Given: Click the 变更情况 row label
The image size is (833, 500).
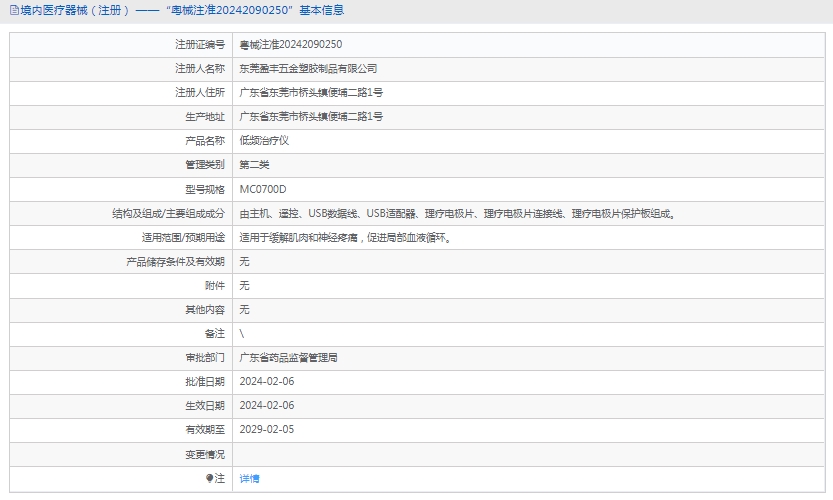Looking at the screenshot, I should tap(205, 454).
